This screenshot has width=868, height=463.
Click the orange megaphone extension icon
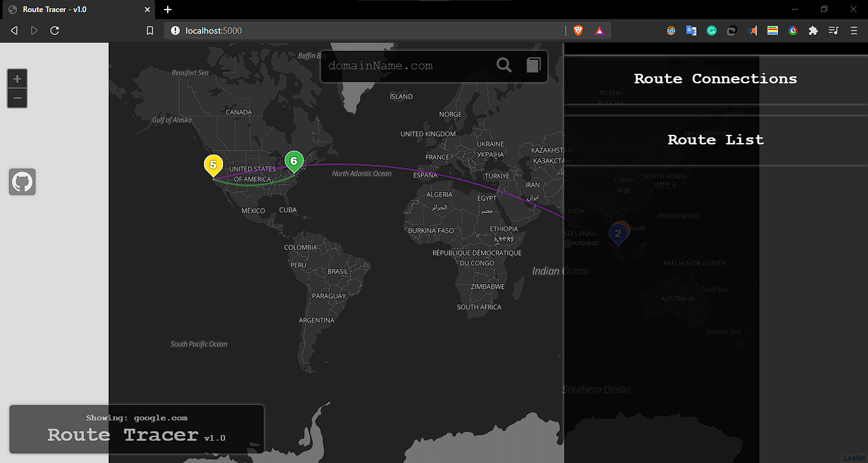[x=752, y=31]
